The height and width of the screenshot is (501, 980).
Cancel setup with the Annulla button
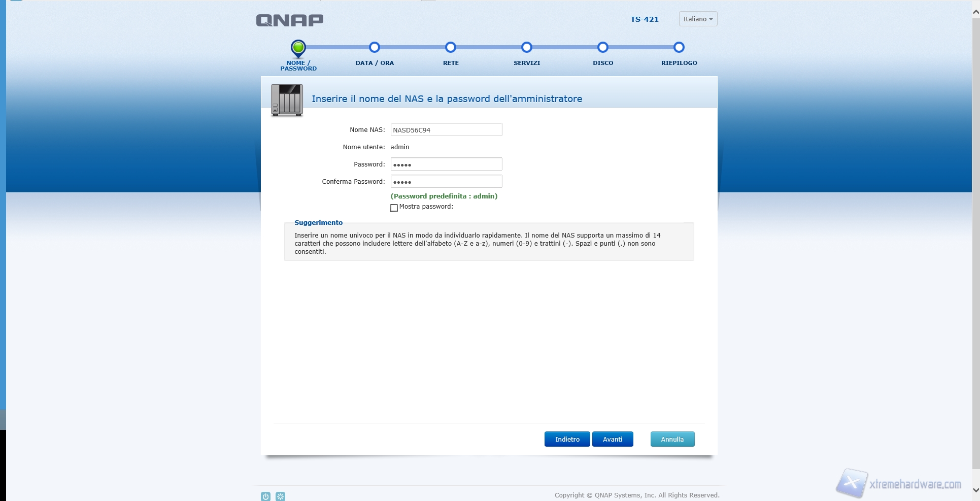point(672,439)
